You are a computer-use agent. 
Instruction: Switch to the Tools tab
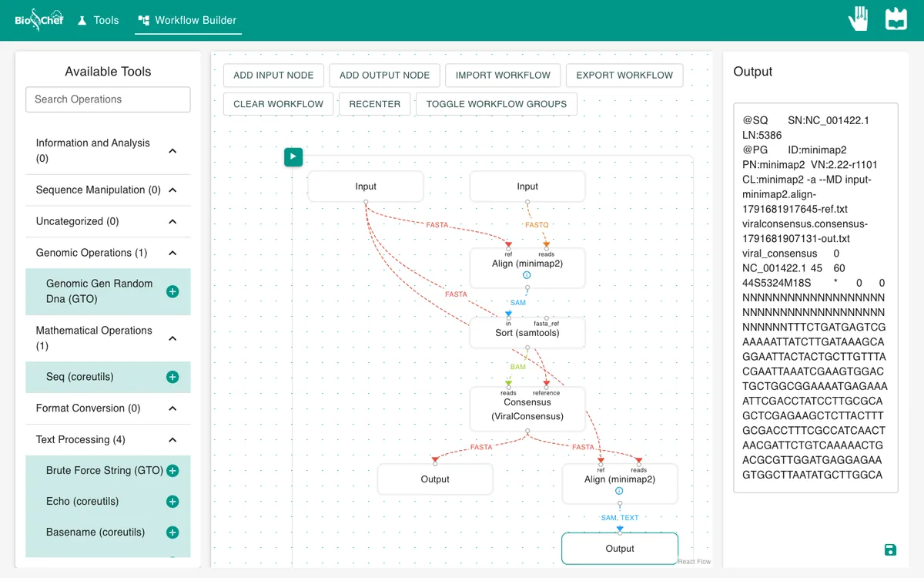(x=99, y=20)
